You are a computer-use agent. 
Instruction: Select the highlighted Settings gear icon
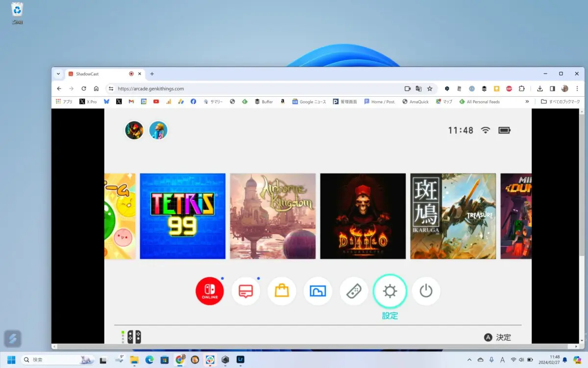(390, 291)
